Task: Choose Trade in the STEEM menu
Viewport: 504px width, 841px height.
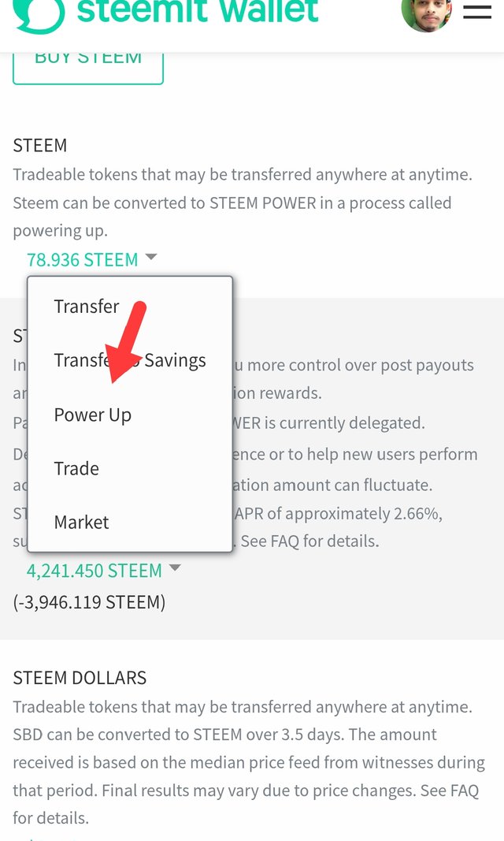Action: tap(76, 468)
